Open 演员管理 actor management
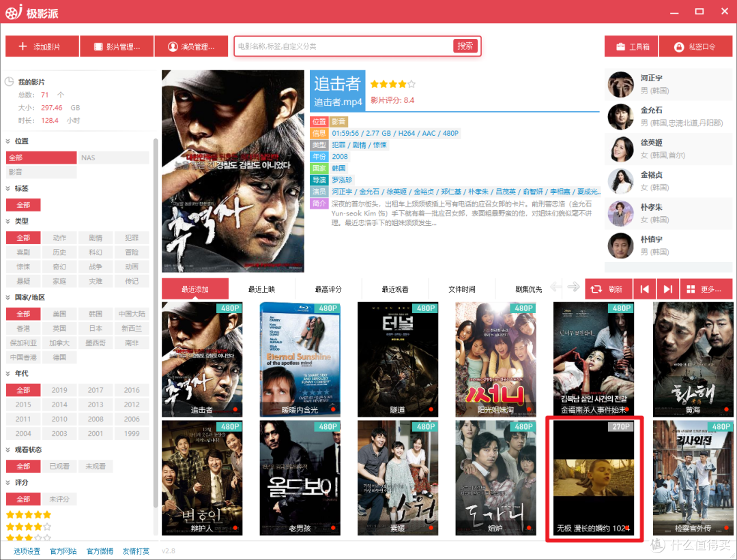 [x=191, y=46]
